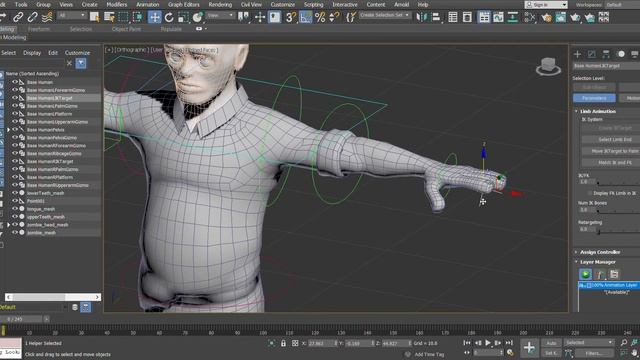Switch to Object Paint ribbon tab
This screenshot has width=640, height=360.
[126, 29]
